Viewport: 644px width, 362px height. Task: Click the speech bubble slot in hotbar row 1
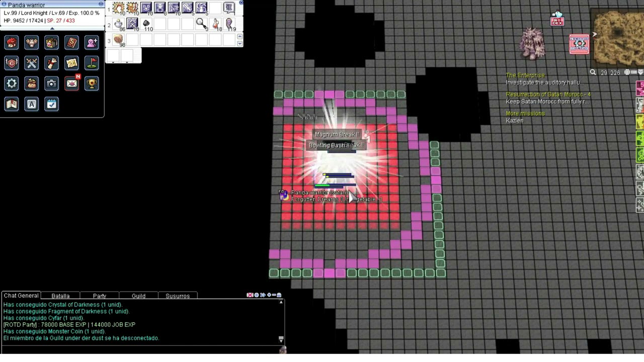(229, 8)
